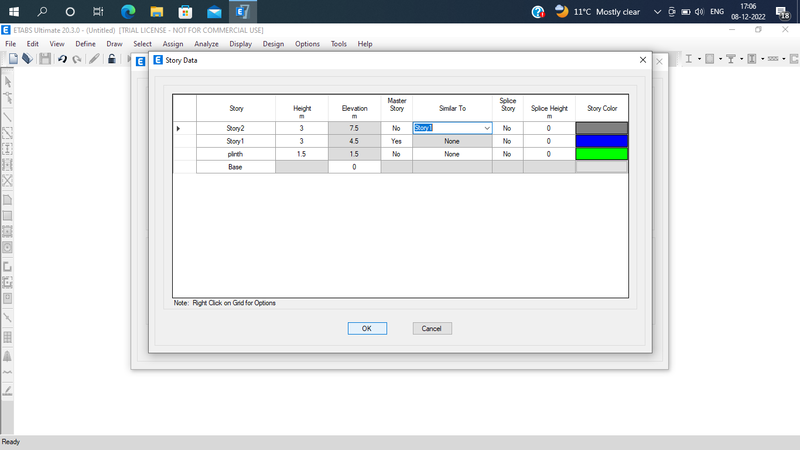Select the quick draw walls dashed tool
The height and width of the screenshot is (450, 800).
click(7, 282)
